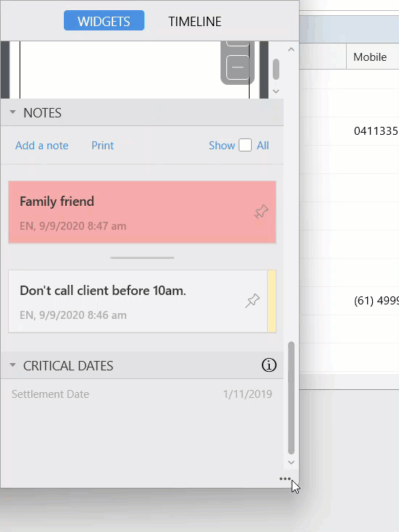Image resolution: width=399 pixels, height=532 pixels.
Task: Click the pin icon on Family friend note
Action: pos(261,212)
